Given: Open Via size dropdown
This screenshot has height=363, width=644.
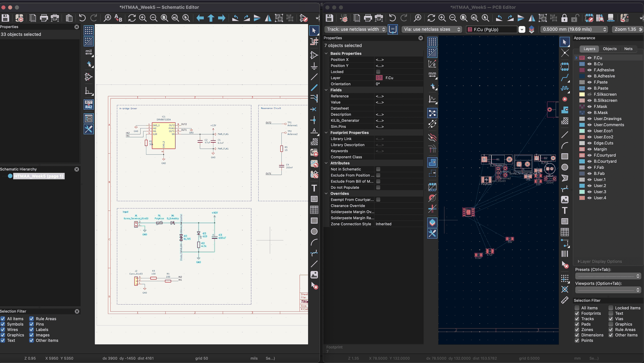Looking at the screenshot, I should [431, 29].
